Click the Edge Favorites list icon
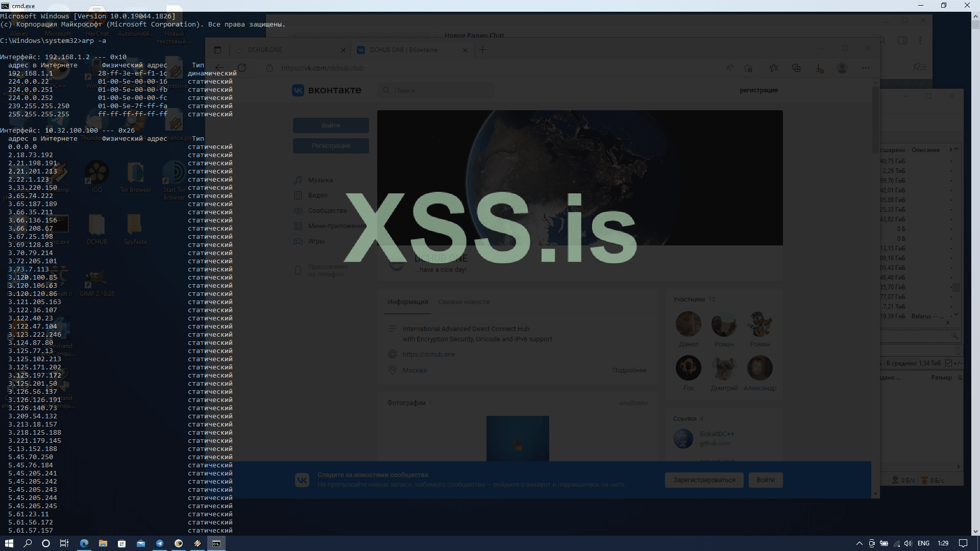Screen dimensions: 980x551 point(774,68)
